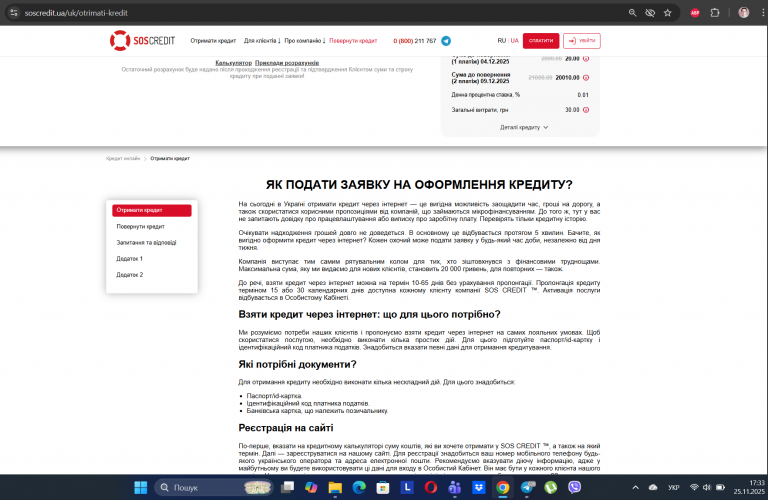Click the battery status tray icon
The image size is (768, 500).
[720, 487]
